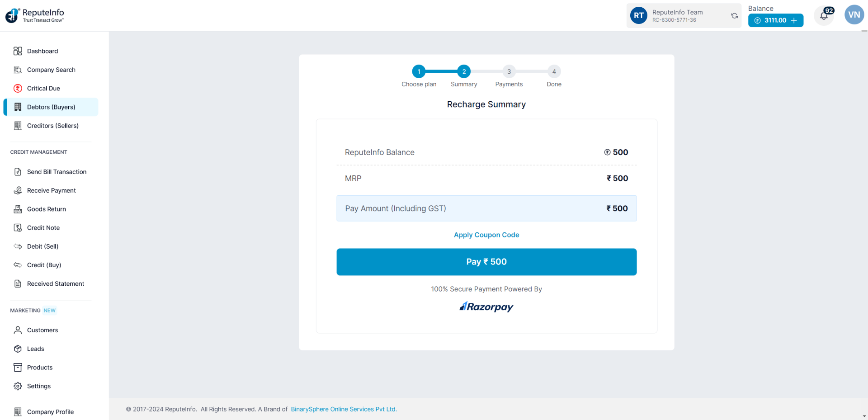Click the refresh icon beside ReputeInfo Team

pyautogui.click(x=735, y=16)
